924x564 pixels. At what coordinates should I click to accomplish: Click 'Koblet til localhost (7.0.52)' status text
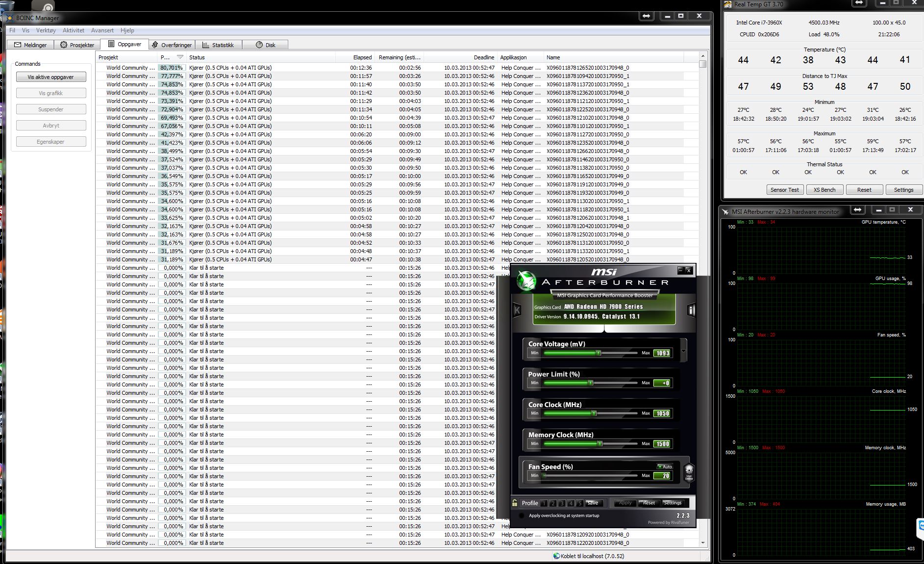(593, 556)
